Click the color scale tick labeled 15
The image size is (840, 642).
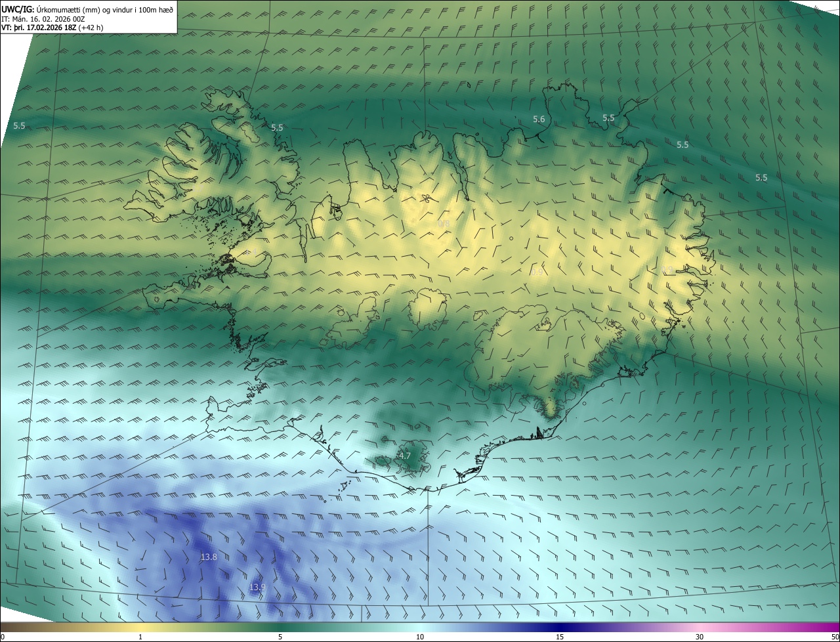click(560, 637)
